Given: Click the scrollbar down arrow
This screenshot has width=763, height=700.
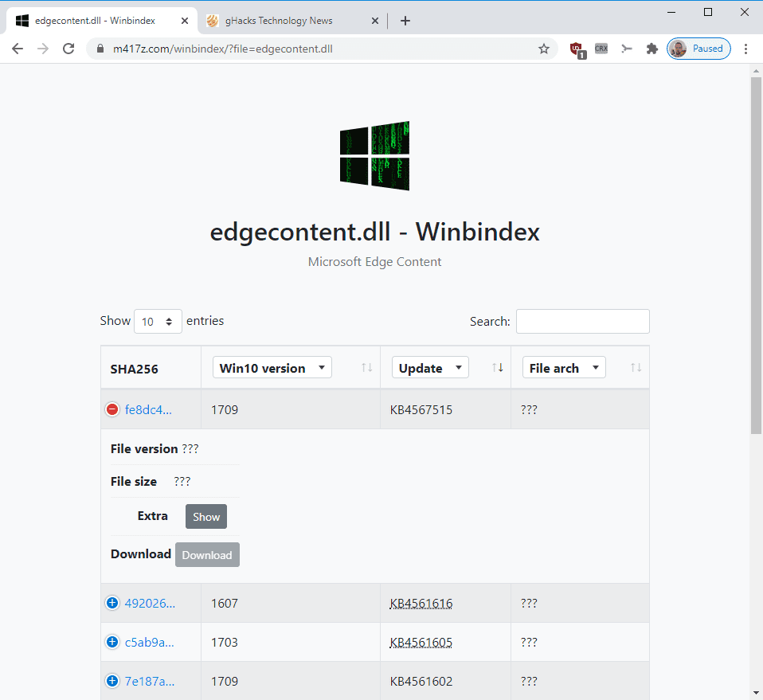Looking at the screenshot, I should pyautogui.click(x=756, y=693).
